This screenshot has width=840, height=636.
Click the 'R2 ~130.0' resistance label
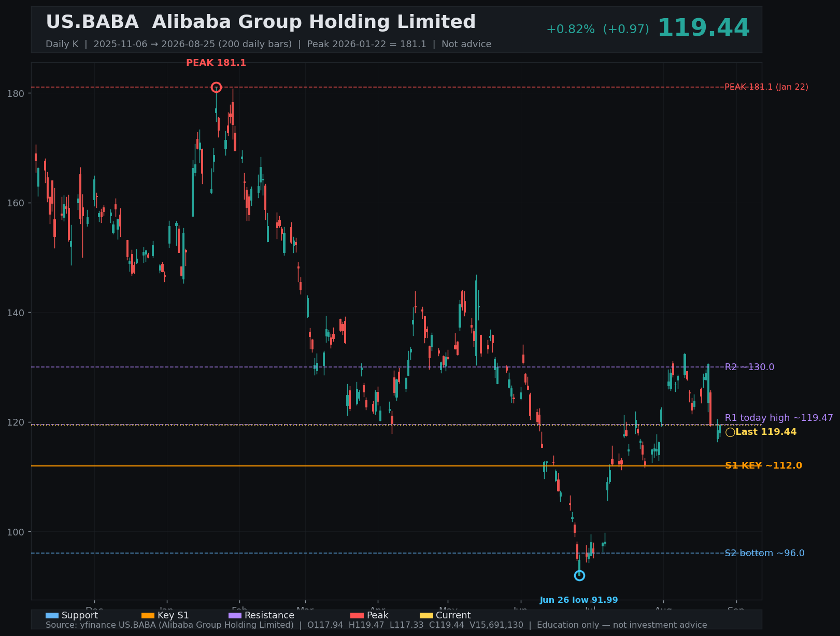tap(750, 367)
